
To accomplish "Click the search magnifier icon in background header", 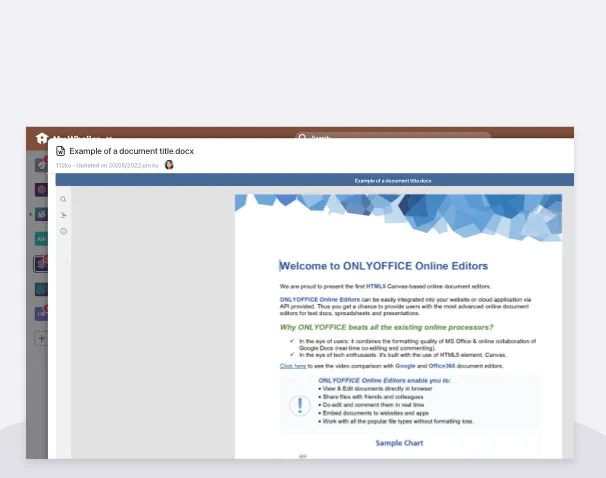I will [302, 136].
